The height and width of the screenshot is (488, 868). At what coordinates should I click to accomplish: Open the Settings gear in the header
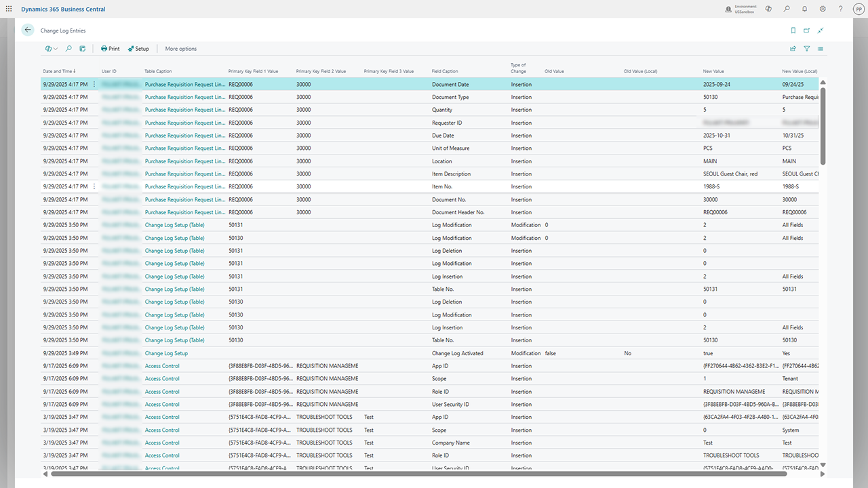click(x=823, y=9)
